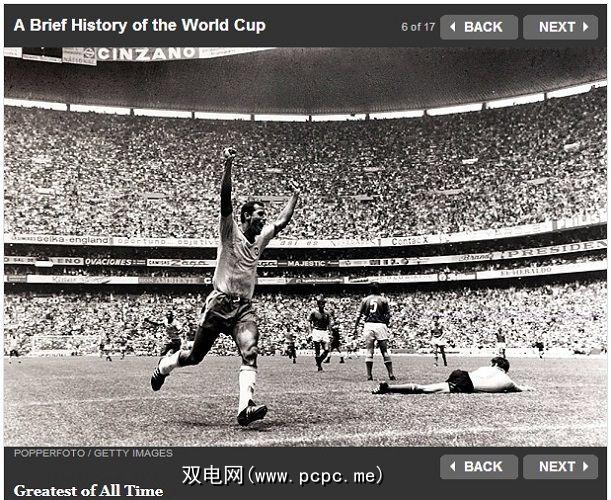Select the 'A Brief History of the World Cup' title

tap(140, 26)
